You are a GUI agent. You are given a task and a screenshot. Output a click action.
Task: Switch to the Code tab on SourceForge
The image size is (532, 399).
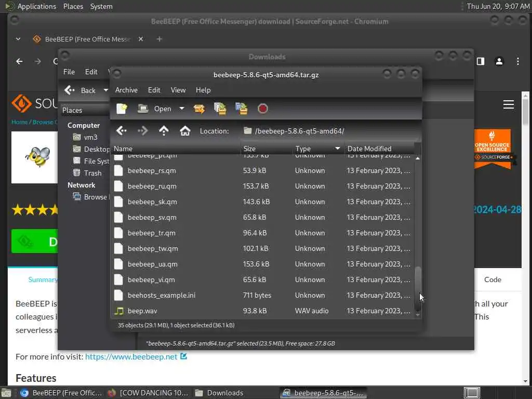coord(493,280)
